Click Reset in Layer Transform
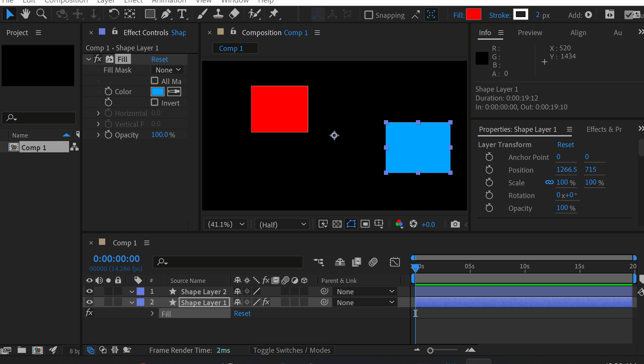This screenshot has height=364, width=644. click(x=565, y=145)
